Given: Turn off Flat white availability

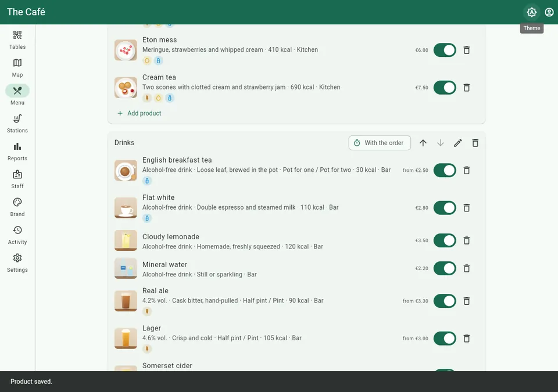Looking at the screenshot, I should (x=445, y=208).
